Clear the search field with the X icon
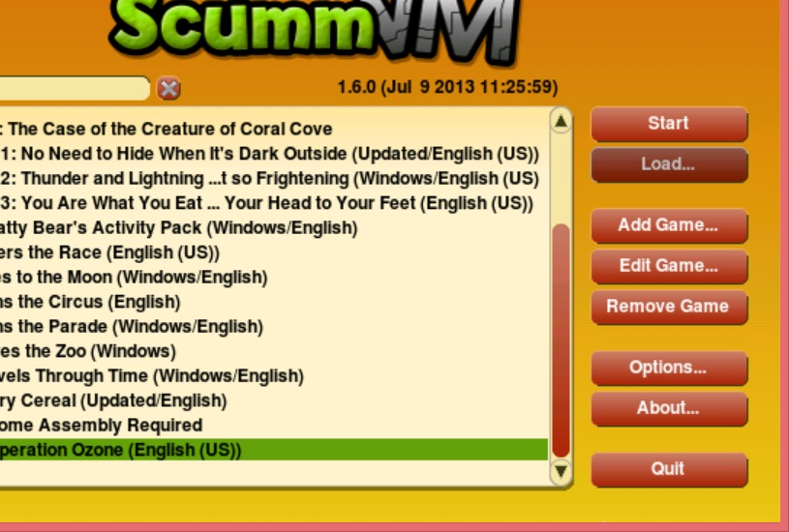 click(168, 88)
